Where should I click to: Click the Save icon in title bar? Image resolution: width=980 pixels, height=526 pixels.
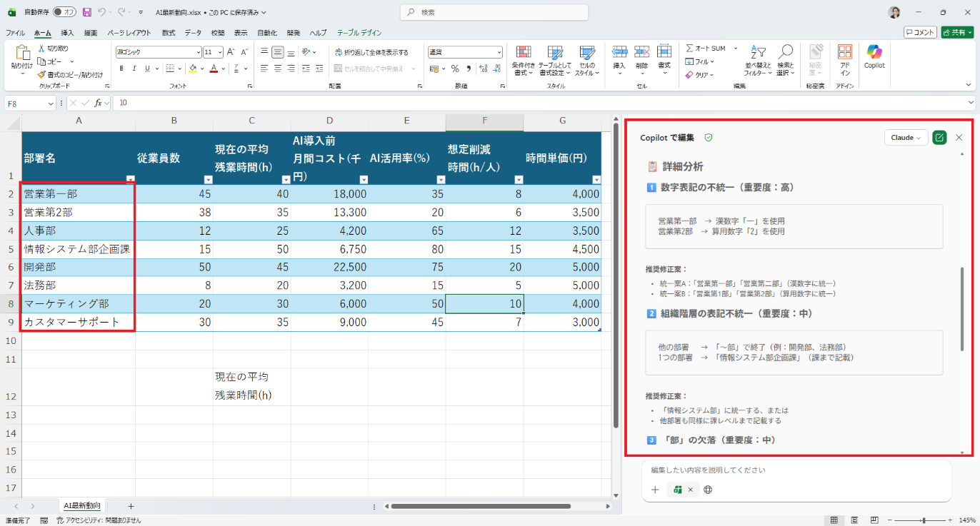click(x=86, y=12)
